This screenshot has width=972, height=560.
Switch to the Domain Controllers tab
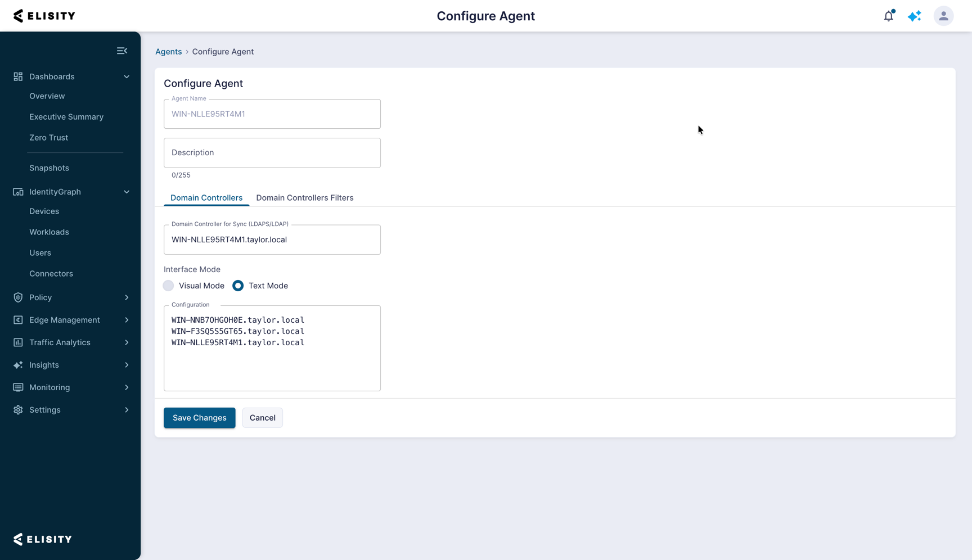coord(206,198)
